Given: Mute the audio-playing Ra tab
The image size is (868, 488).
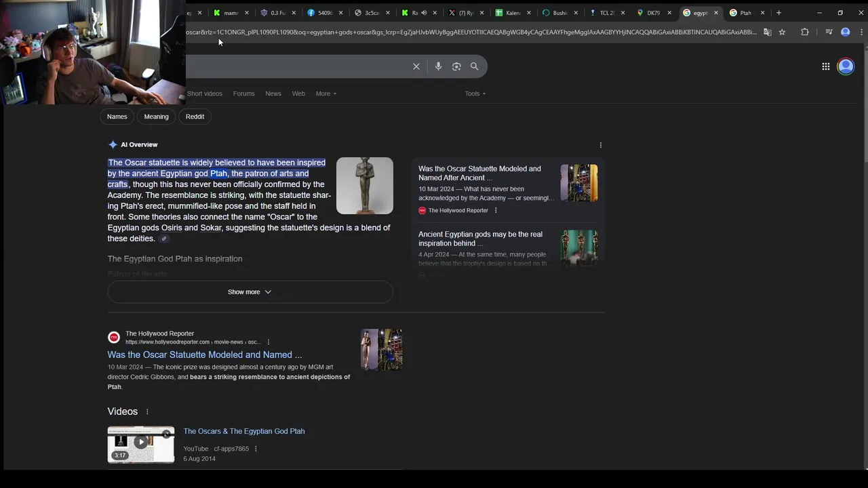Looking at the screenshot, I should [x=424, y=13].
